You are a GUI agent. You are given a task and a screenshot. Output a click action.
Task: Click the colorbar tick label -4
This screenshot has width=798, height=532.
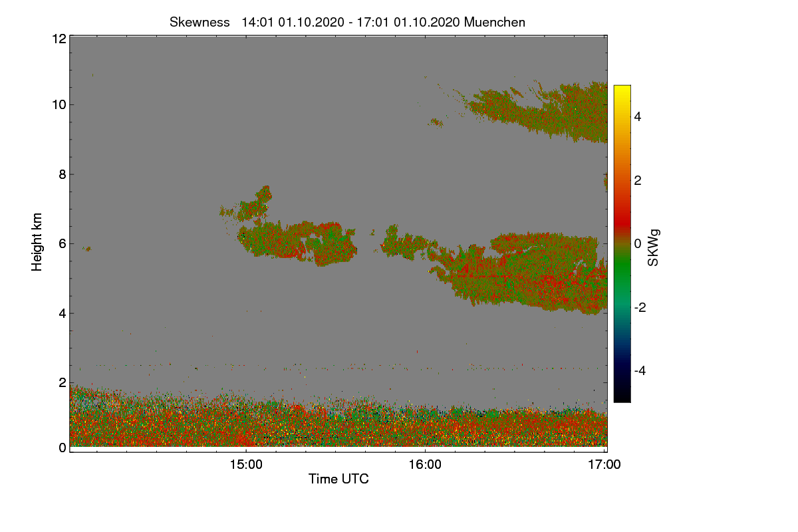(x=640, y=370)
